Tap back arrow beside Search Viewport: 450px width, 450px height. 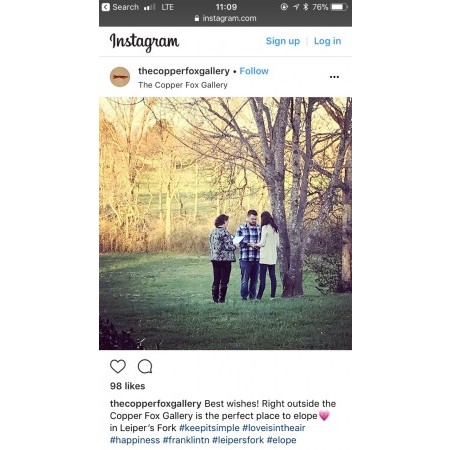tap(106, 7)
